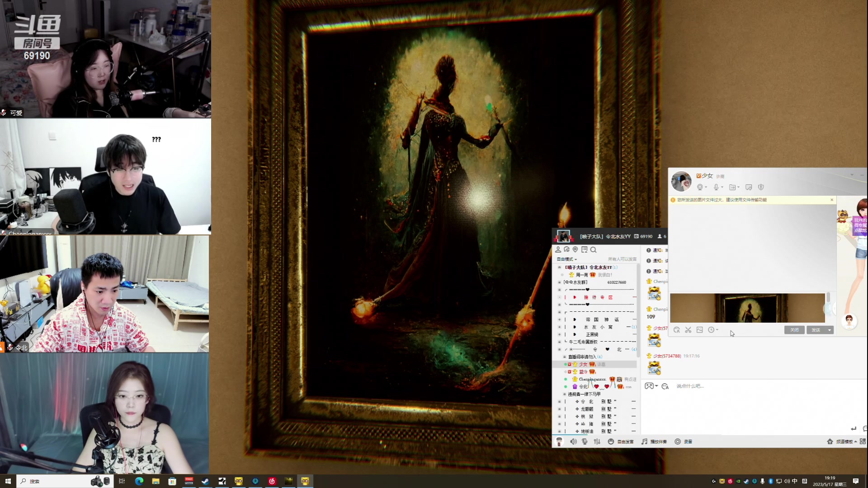
Task: Click the app grid icon beside 频道模板
Action: point(863,441)
